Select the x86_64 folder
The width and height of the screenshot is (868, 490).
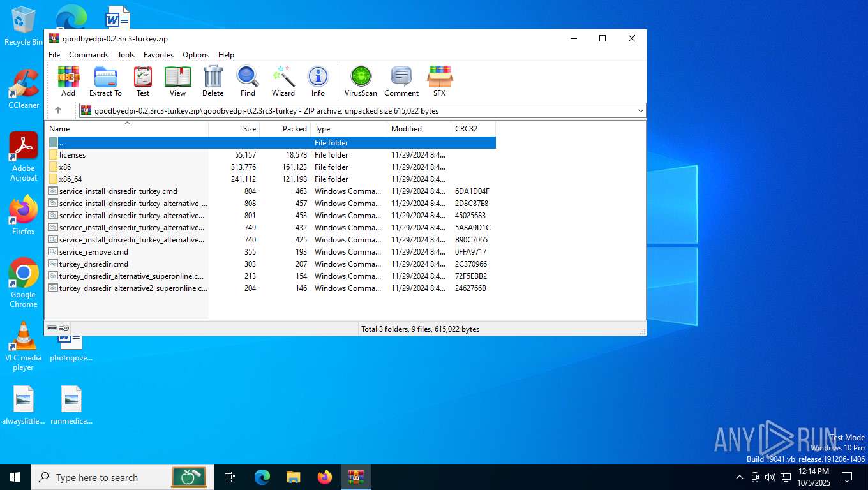(70, 179)
